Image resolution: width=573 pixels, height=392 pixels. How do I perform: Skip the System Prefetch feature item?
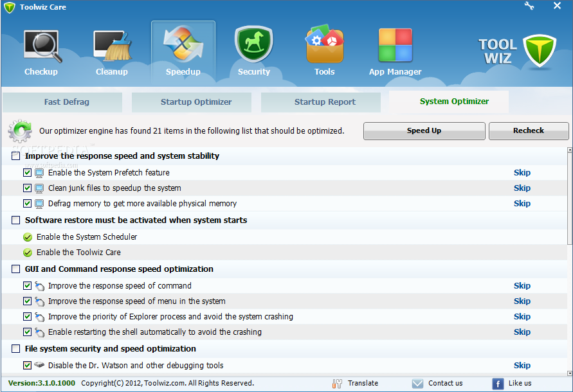point(522,173)
